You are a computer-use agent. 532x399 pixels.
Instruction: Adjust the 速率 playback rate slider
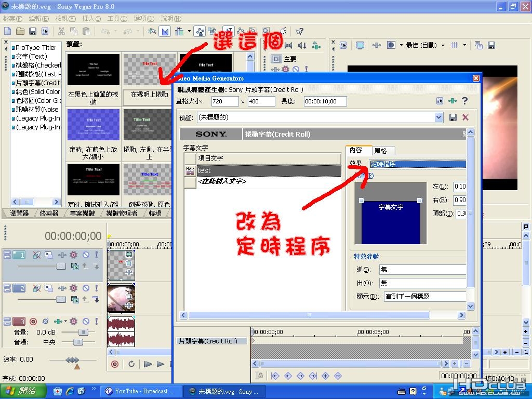click(72, 360)
